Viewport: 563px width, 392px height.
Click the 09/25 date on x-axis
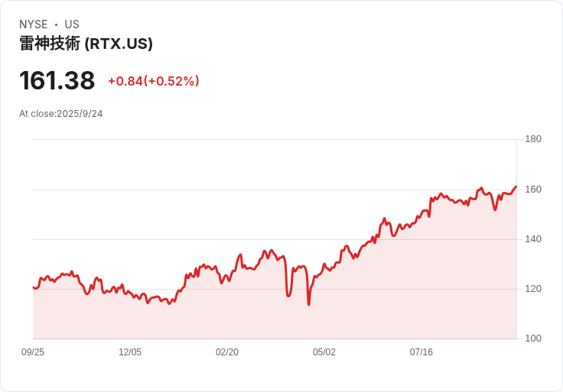tap(33, 352)
